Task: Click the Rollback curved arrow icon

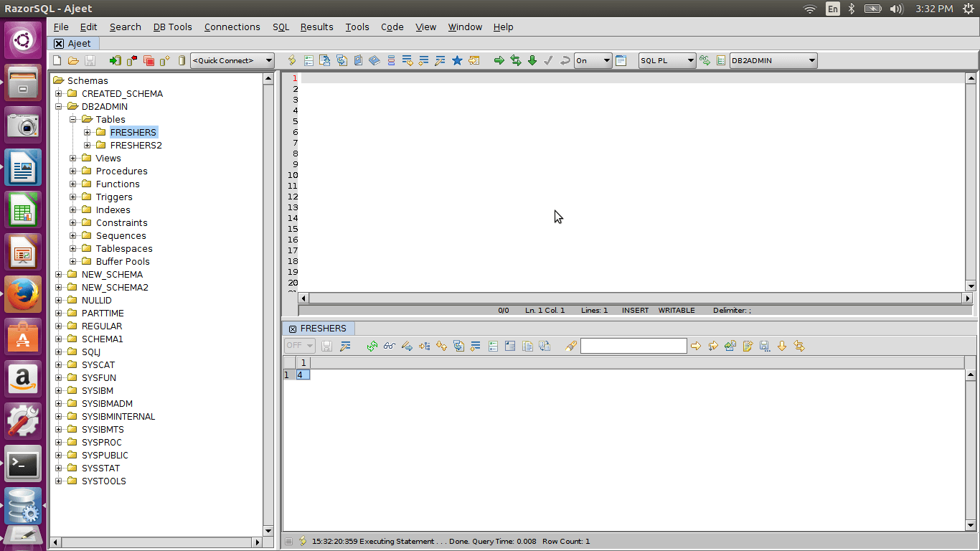Action: 565,61
